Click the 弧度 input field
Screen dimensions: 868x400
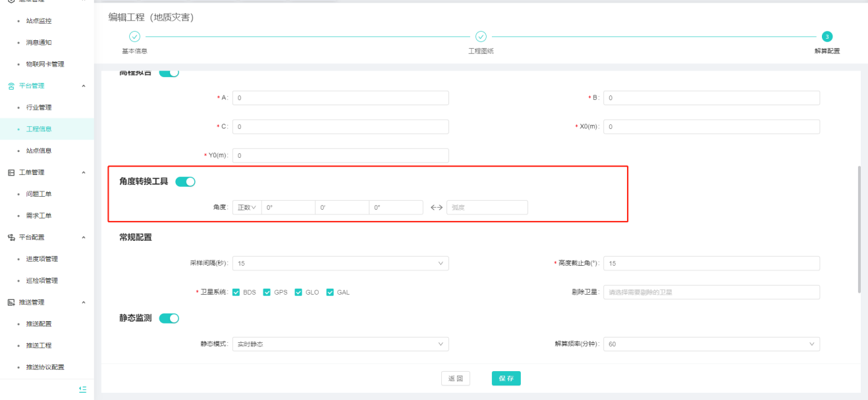coord(487,208)
